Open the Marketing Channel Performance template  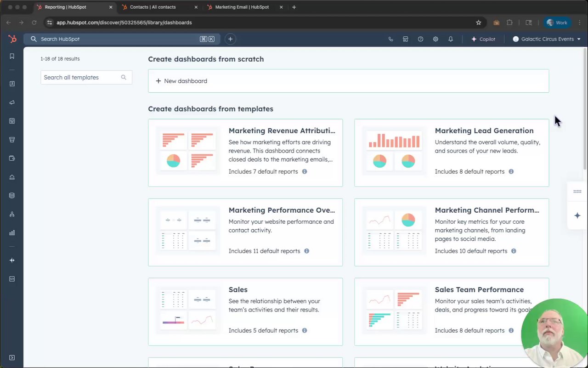[x=487, y=210]
